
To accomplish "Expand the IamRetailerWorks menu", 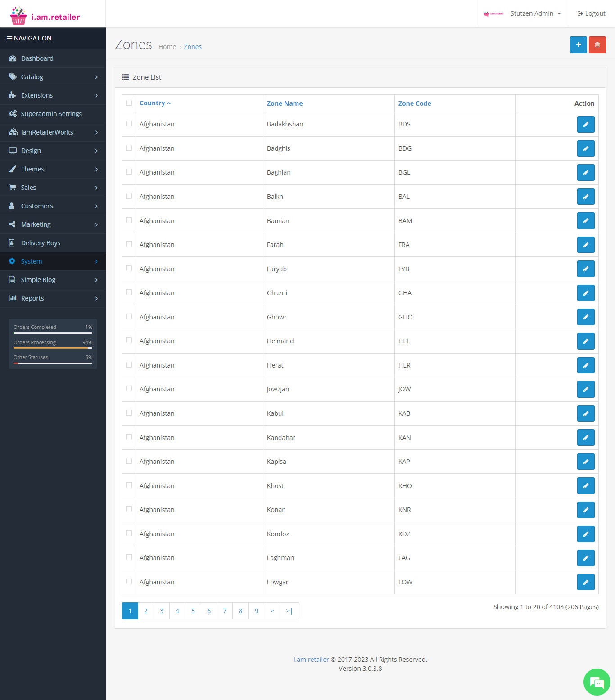I will click(x=53, y=132).
